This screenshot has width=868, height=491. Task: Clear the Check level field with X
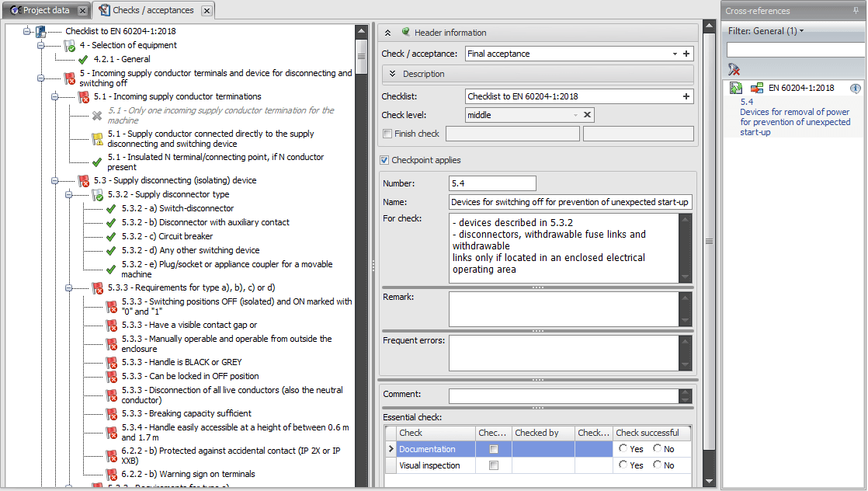tap(588, 115)
